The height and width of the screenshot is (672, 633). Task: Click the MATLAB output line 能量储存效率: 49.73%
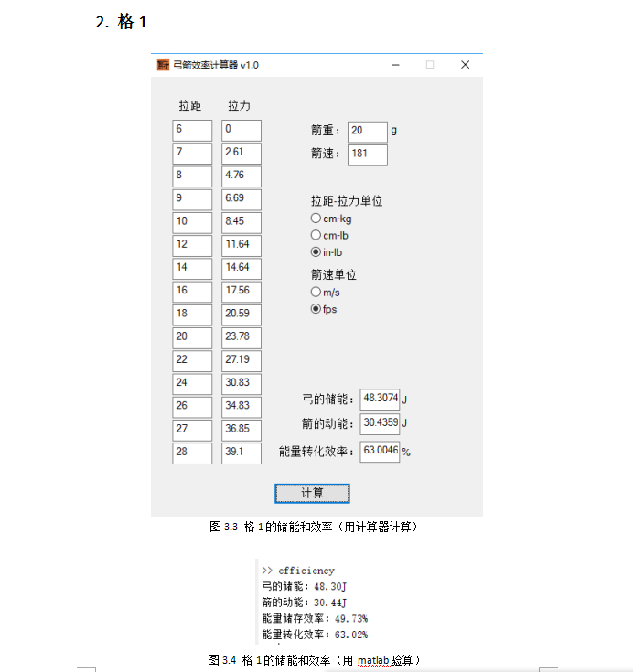pyautogui.click(x=315, y=618)
